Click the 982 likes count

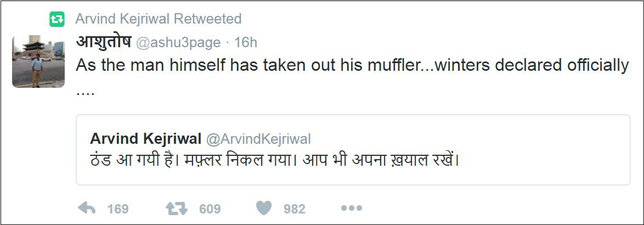tap(295, 209)
